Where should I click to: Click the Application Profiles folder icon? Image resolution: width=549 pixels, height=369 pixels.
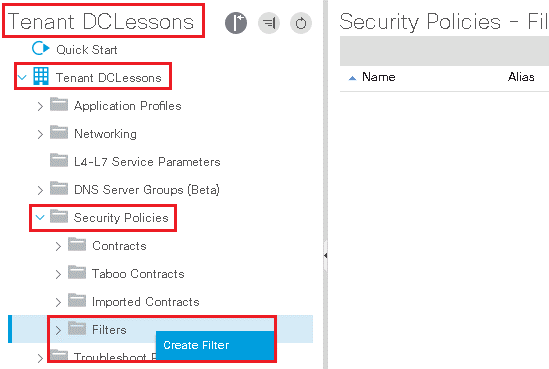(59, 104)
